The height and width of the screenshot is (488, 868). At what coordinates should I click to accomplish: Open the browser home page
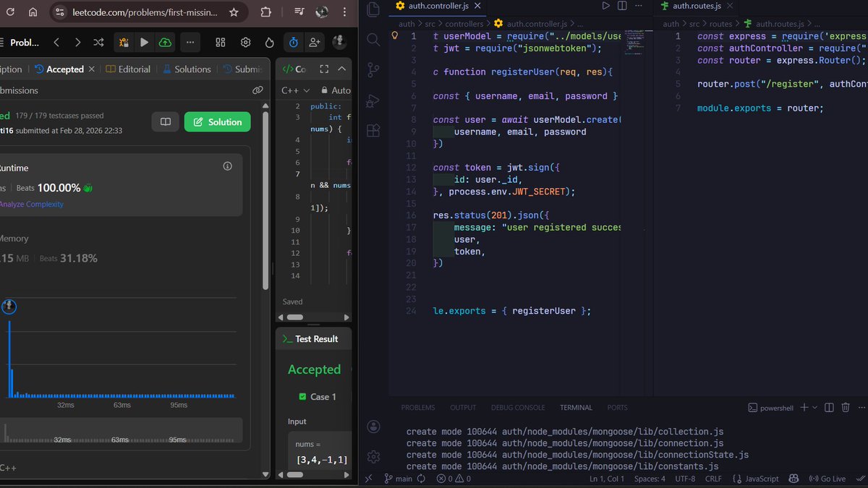pyautogui.click(x=33, y=12)
